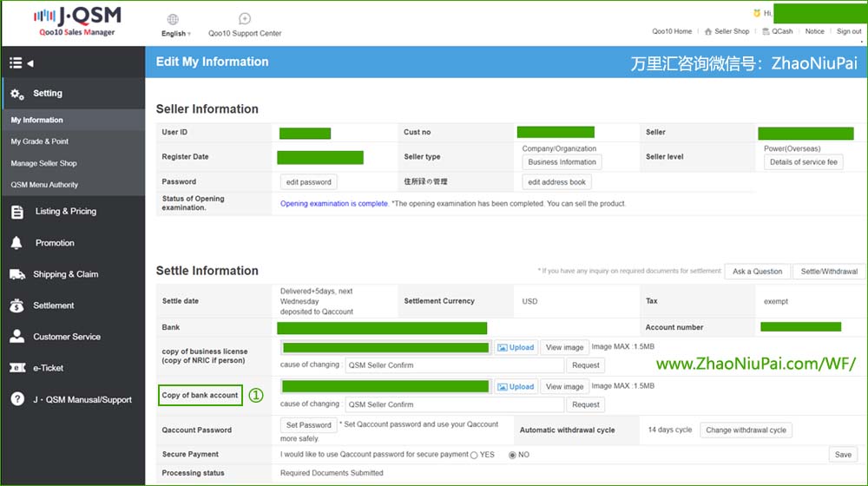Open Customer Service person icon
Image resolution: width=868 pixels, height=486 pixels.
pyautogui.click(x=17, y=337)
